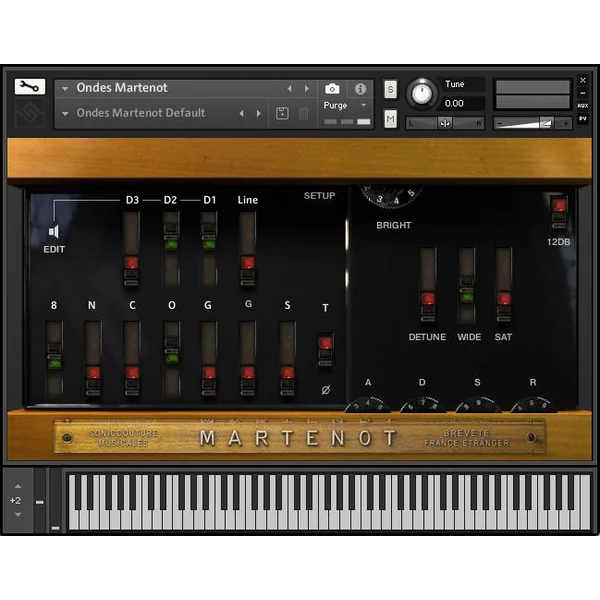Click the EDIT speaker icon

tap(54, 232)
